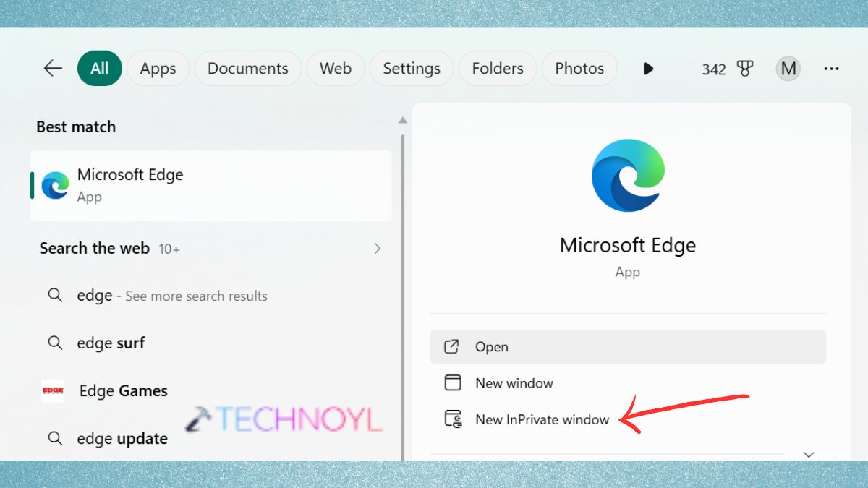Click the large Microsoft Edge logo
Screen dimensions: 868x488
(628, 176)
